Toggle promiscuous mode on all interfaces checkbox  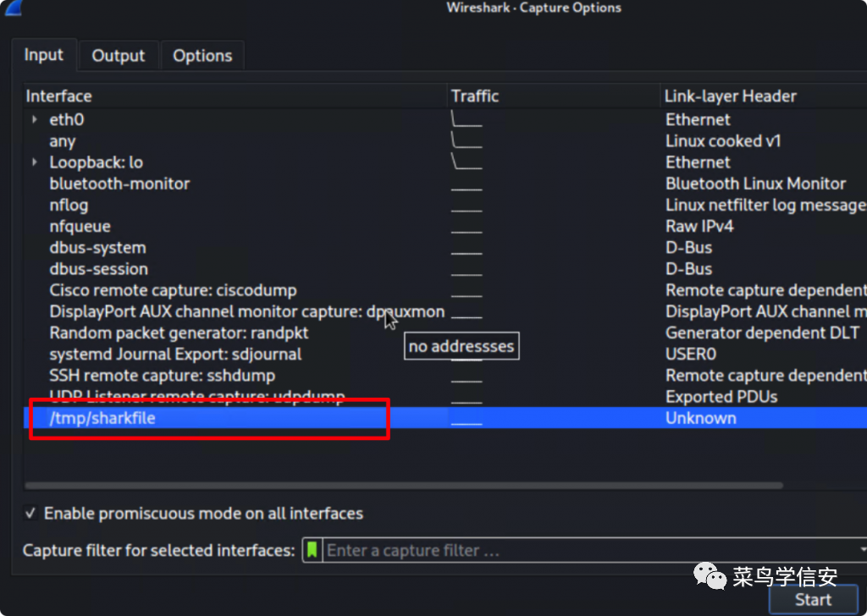coord(30,514)
